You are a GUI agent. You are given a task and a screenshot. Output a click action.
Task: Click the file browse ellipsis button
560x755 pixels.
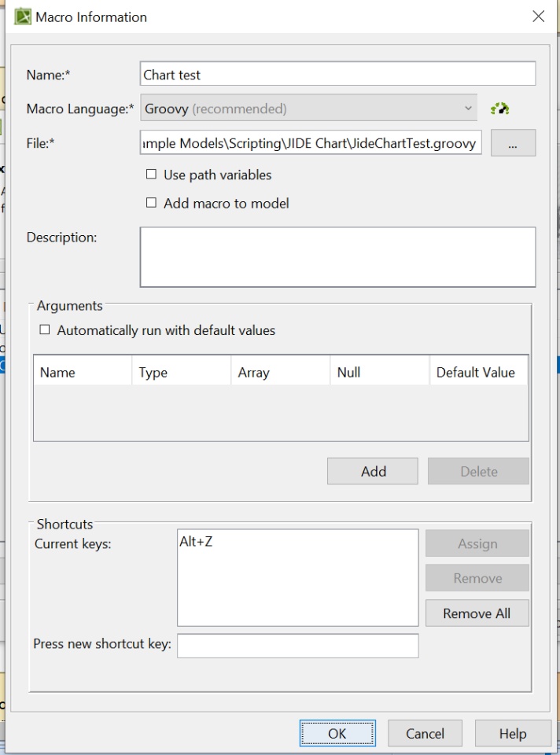tap(513, 143)
